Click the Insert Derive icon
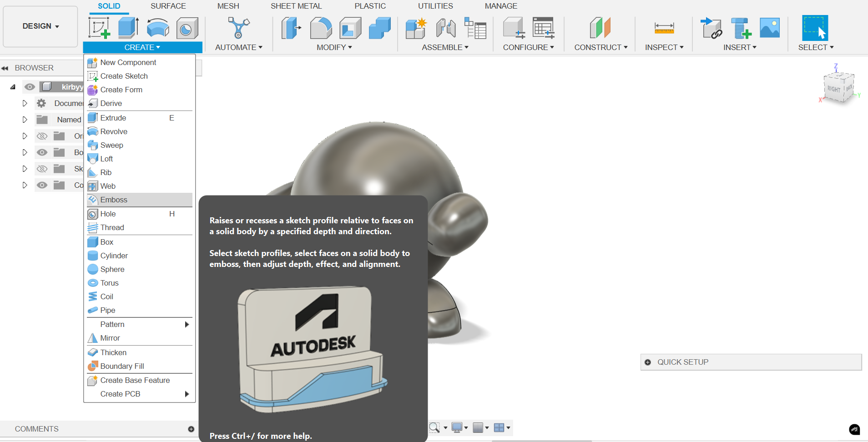868x442 pixels. click(x=712, y=28)
